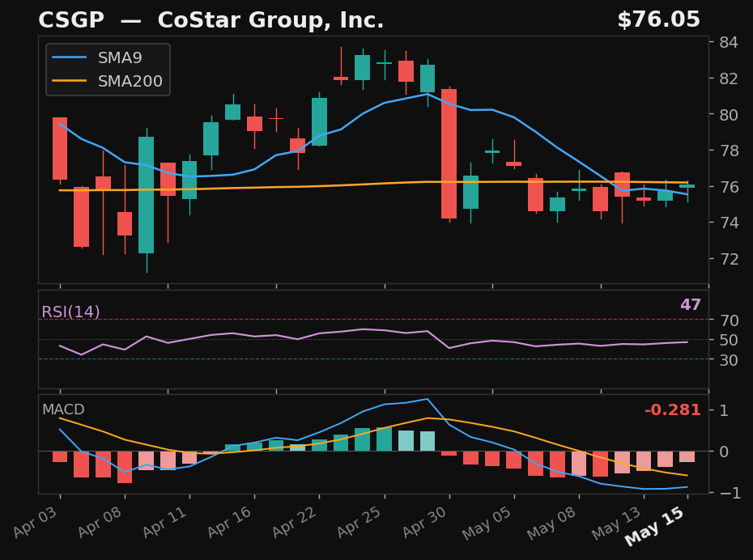Select the SMA9 legend entry

coord(97,57)
